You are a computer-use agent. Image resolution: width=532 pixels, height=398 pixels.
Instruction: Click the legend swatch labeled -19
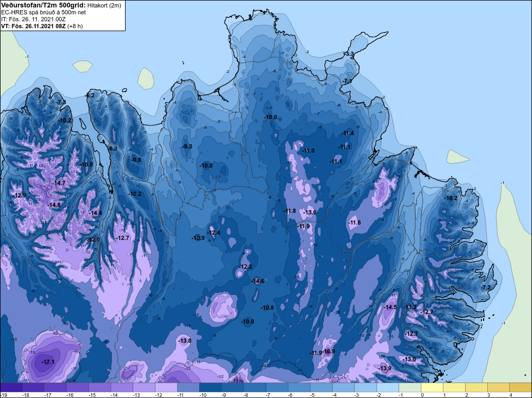pos(11,387)
